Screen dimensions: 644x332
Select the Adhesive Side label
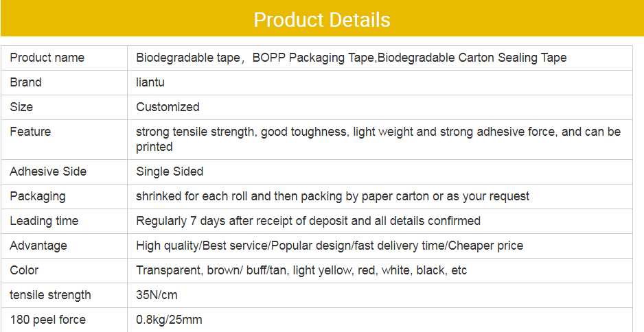[x=48, y=171]
